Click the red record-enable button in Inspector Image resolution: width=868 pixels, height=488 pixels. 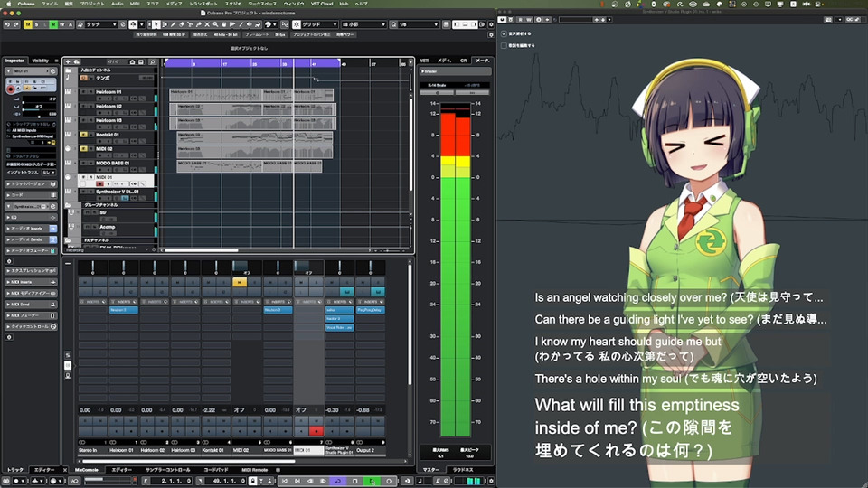click(x=11, y=89)
